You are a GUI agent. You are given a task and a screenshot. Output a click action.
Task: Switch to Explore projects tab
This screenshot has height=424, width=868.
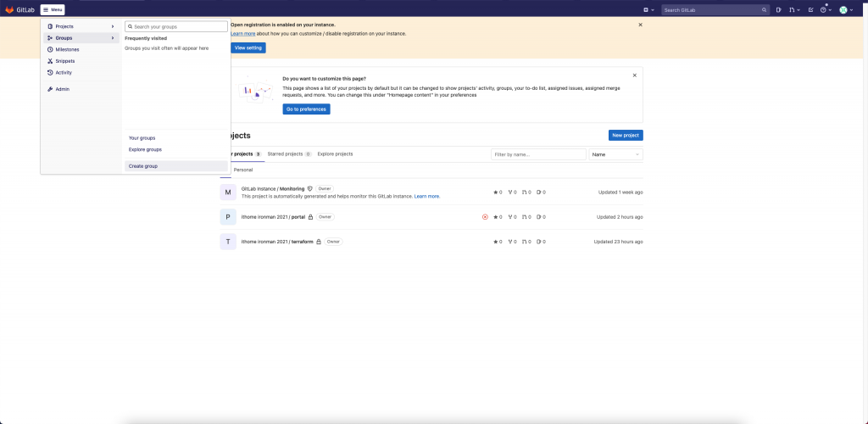point(335,153)
